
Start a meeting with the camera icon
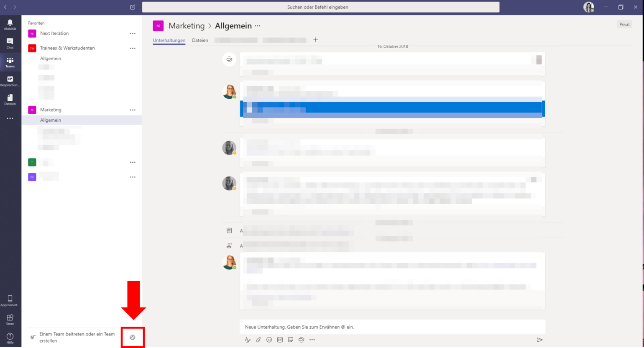click(x=301, y=340)
